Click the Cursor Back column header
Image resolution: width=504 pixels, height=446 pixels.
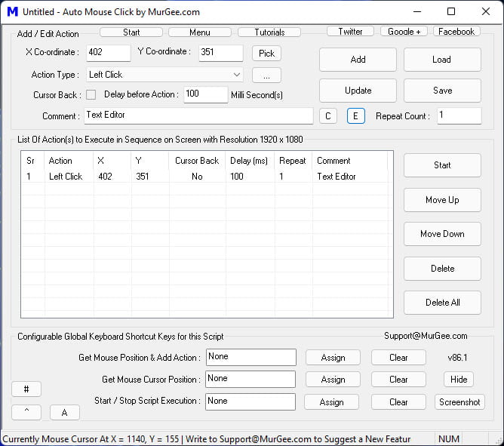(x=197, y=161)
